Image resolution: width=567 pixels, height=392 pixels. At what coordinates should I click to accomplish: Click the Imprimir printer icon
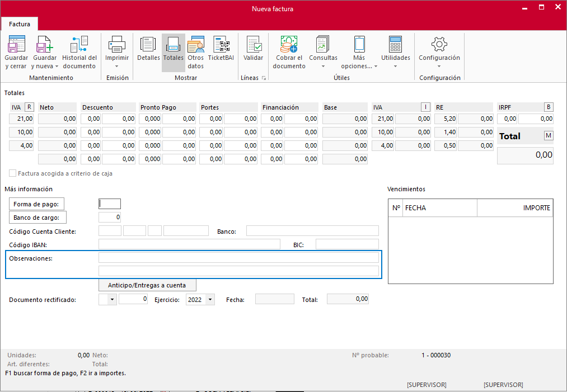[x=117, y=44]
